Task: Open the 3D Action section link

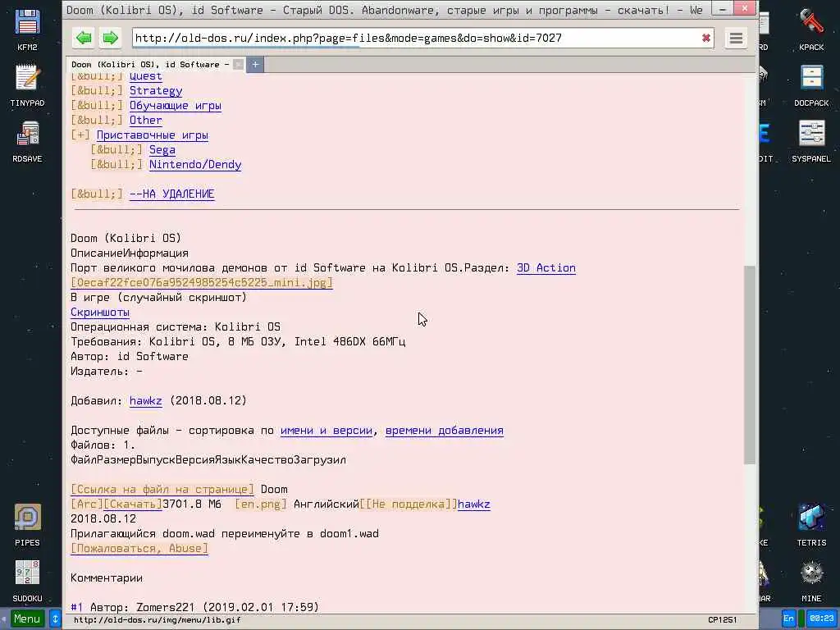Action: point(546,268)
